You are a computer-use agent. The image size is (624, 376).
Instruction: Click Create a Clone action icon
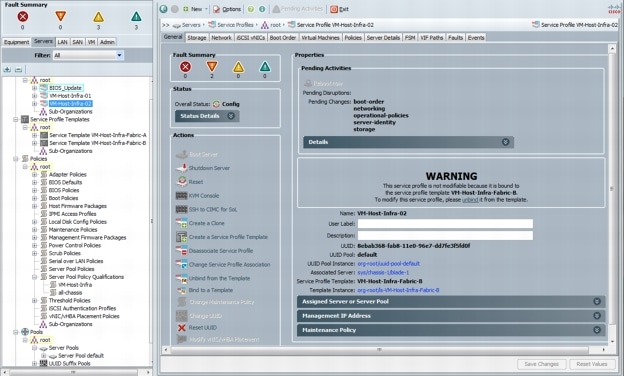coord(181,223)
